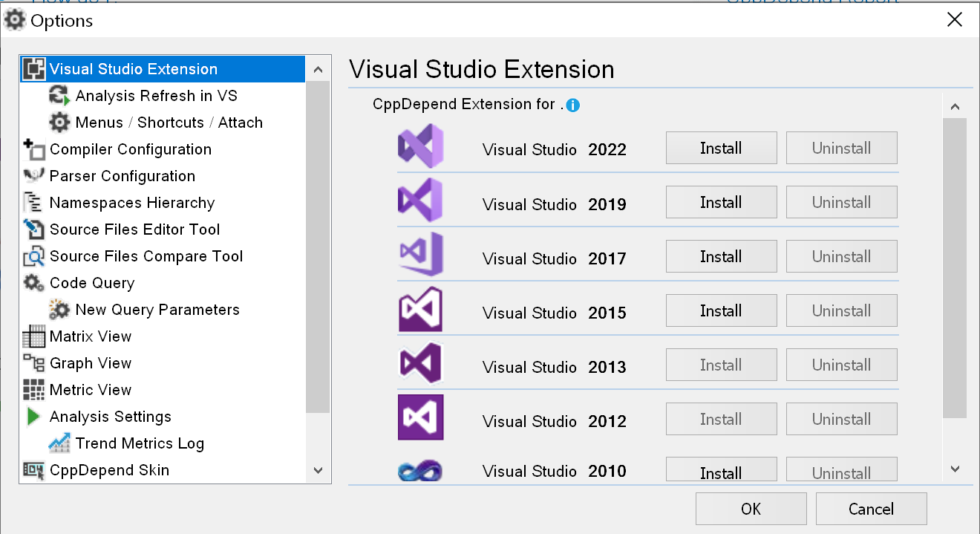Viewport: 980px width, 534px height.
Task: Click the 'Visual Studio 2022' label
Action: [x=555, y=149]
